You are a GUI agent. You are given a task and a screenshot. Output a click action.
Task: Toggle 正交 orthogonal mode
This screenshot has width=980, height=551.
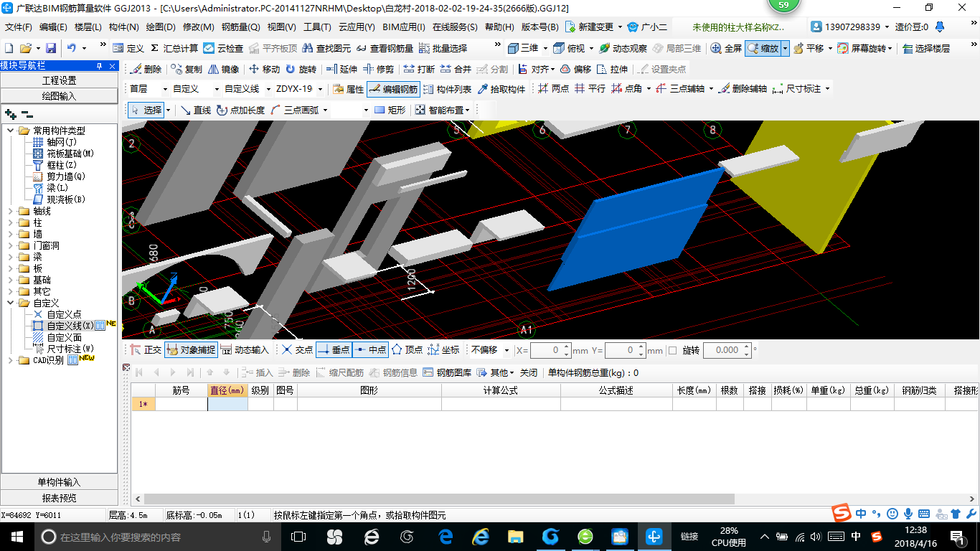pyautogui.click(x=146, y=350)
